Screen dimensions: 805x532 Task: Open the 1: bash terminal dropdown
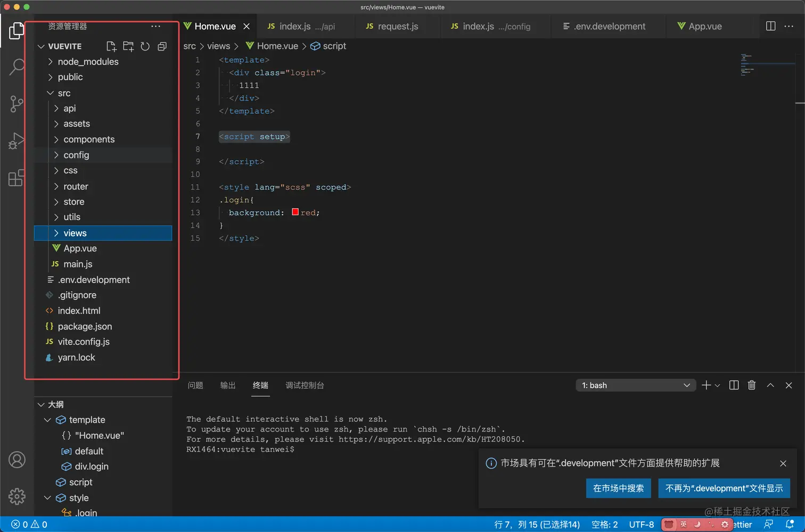tap(636, 385)
